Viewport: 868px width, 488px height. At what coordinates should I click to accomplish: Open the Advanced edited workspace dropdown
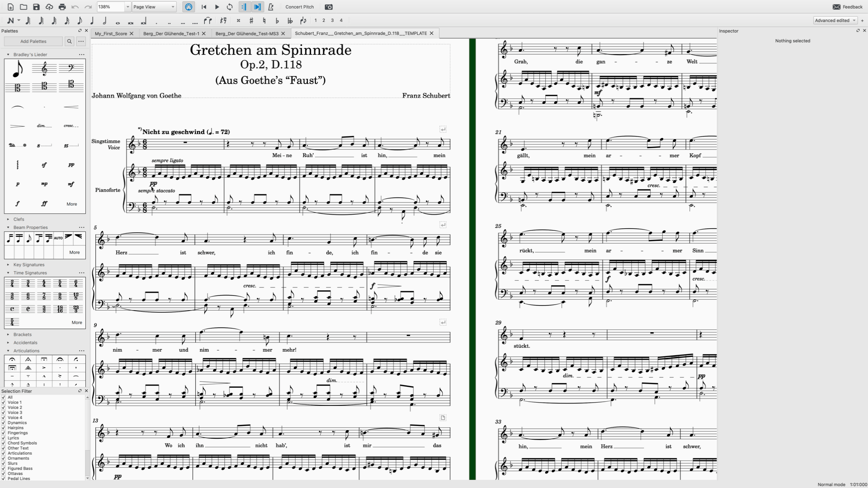tap(835, 20)
